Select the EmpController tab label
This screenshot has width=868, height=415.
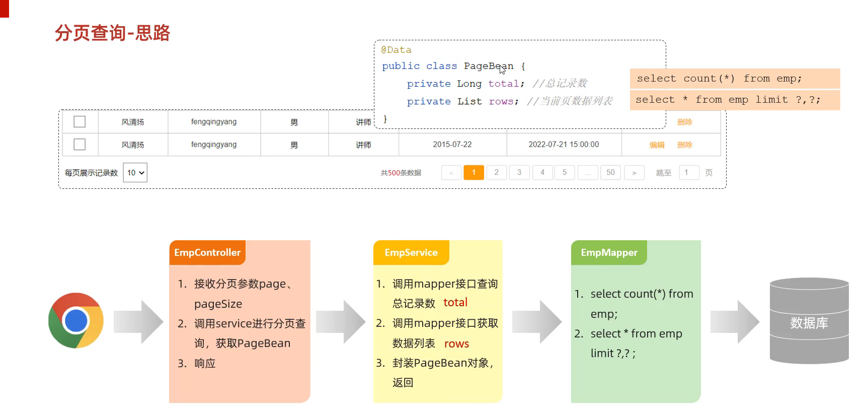tap(207, 253)
